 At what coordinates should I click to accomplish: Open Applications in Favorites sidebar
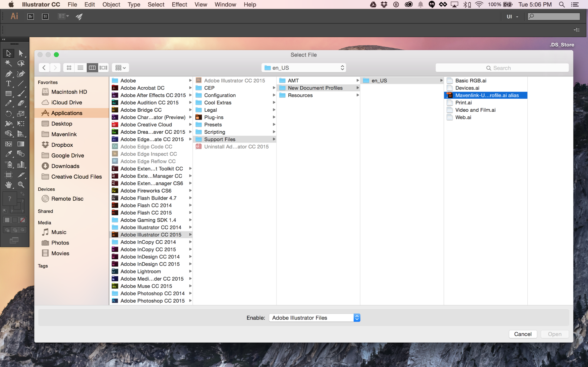coord(71,113)
